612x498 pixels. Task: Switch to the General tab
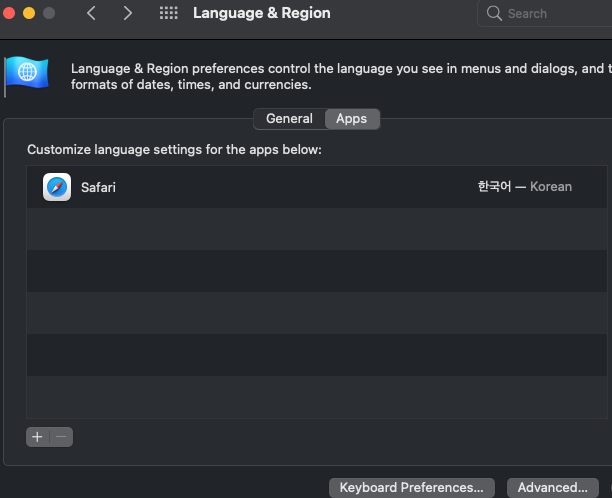pos(289,119)
